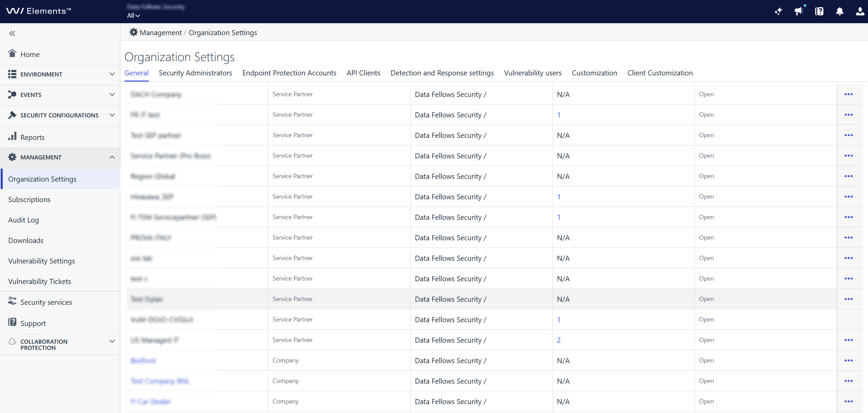
Task: Switch to the Client Customization tab
Action: 660,73
